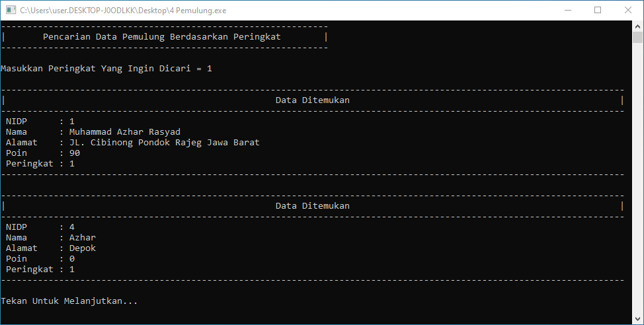The image size is (644, 325).
Task: Click the name 'Muhammad Azhar Rasyad'
Action: pyautogui.click(x=125, y=132)
